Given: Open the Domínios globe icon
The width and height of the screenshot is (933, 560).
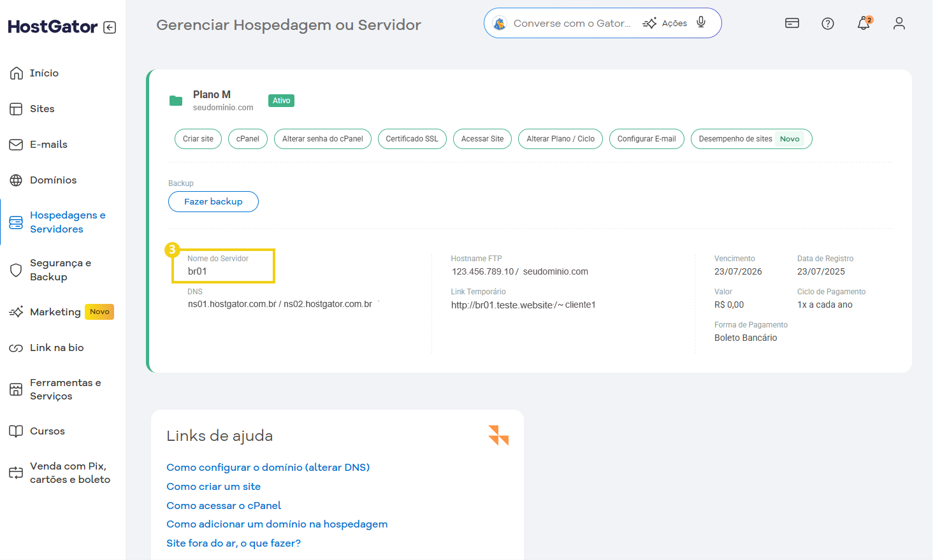Looking at the screenshot, I should [x=16, y=180].
